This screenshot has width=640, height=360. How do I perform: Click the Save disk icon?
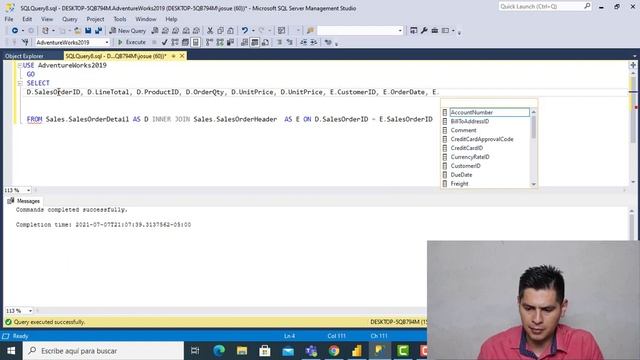[x=88, y=31]
